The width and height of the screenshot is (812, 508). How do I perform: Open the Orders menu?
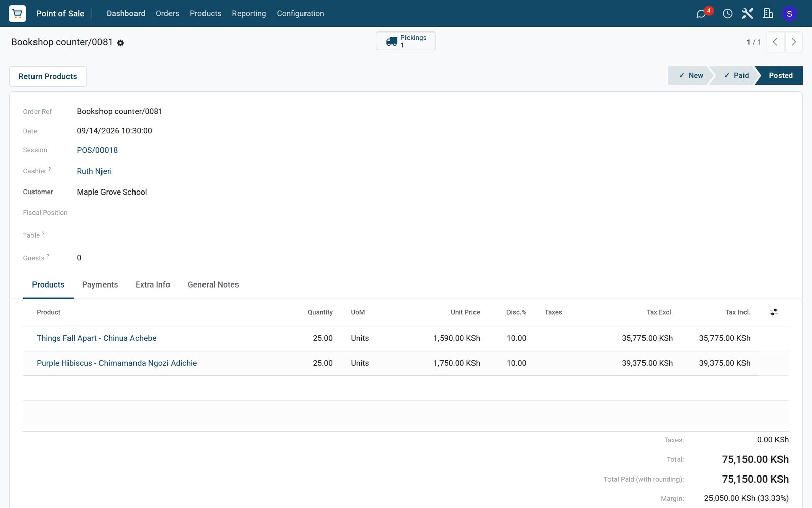tap(167, 14)
